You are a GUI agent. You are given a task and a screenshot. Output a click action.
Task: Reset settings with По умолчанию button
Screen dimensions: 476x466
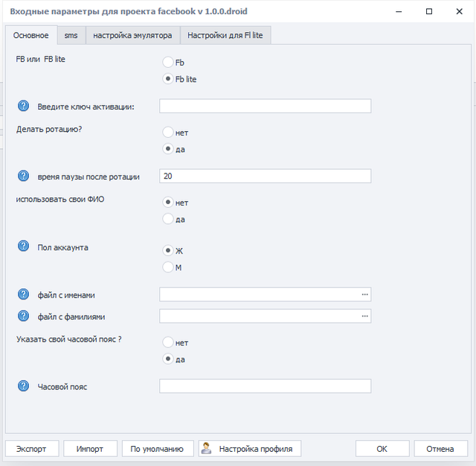coord(158,449)
